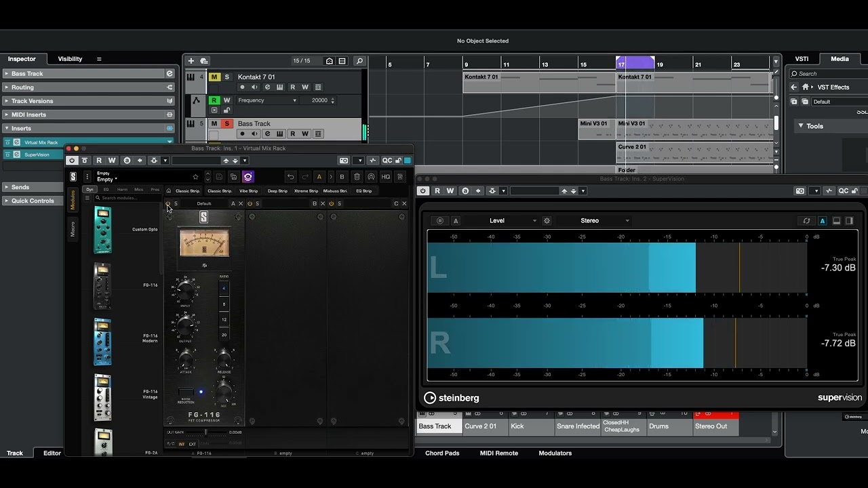Screen dimensions: 868x488
Task: Solo the Kontakt 7 01 track
Action: (226, 77)
